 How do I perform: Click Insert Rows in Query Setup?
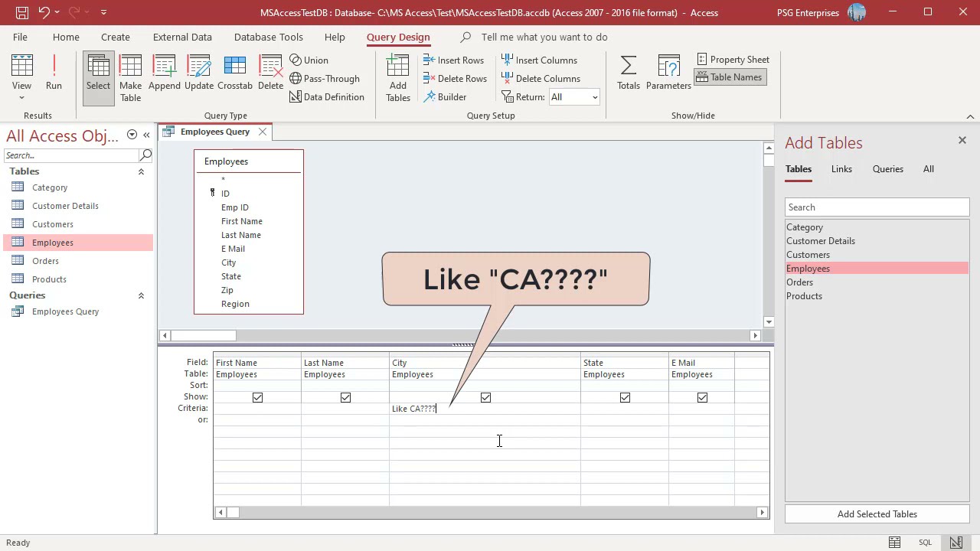pos(453,60)
